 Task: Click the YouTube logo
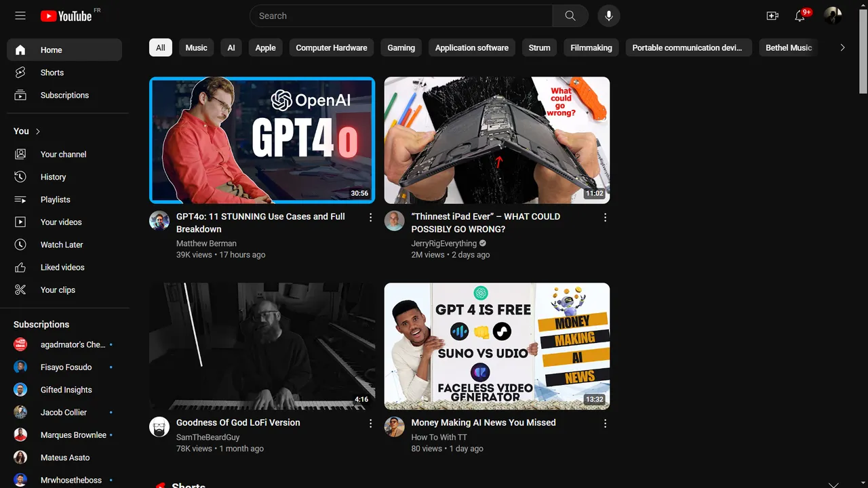pyautogui.click(x=66, y=16)
